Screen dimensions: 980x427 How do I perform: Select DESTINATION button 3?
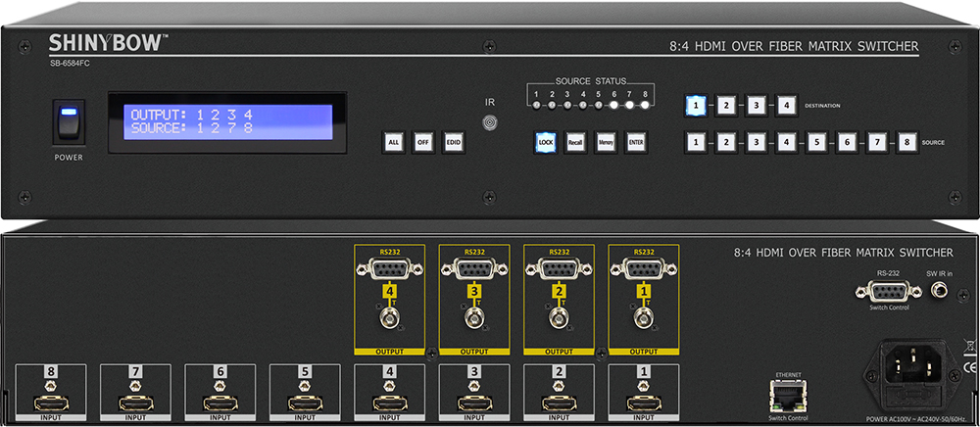pyautogui.click(x=756, y=105)
